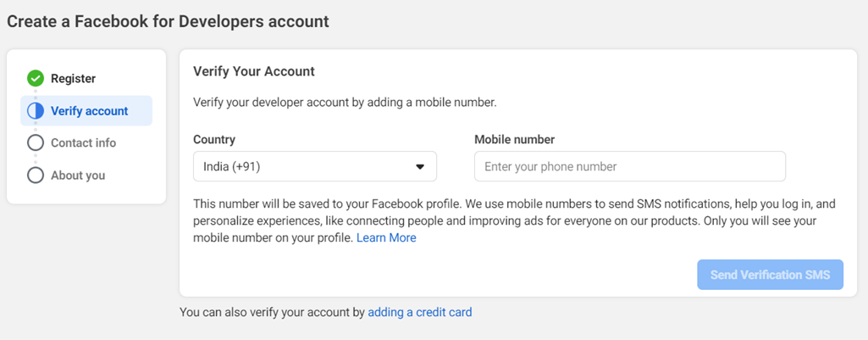Go to the About you step

[78, 176]
